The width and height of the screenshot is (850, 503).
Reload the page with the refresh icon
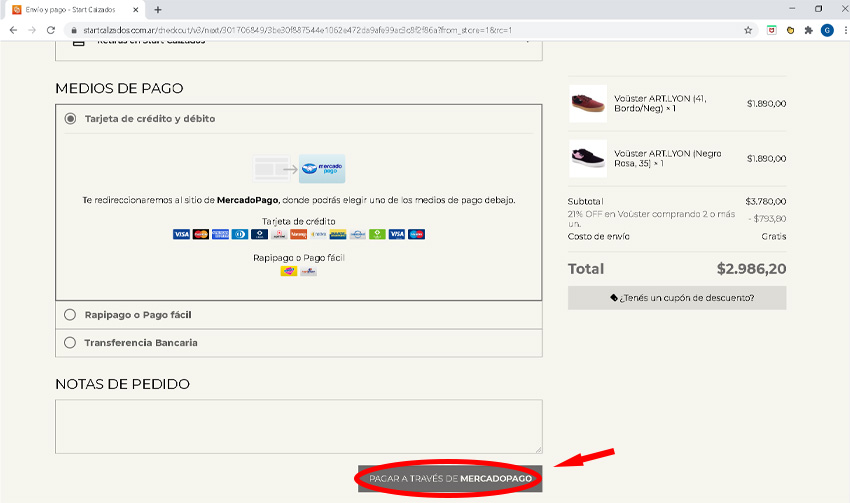click(x=51, y=30)
